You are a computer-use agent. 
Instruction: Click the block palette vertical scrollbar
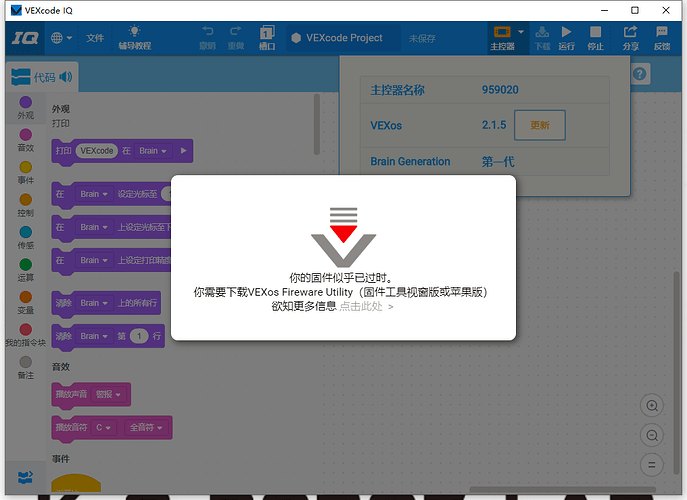click(317, 124)
